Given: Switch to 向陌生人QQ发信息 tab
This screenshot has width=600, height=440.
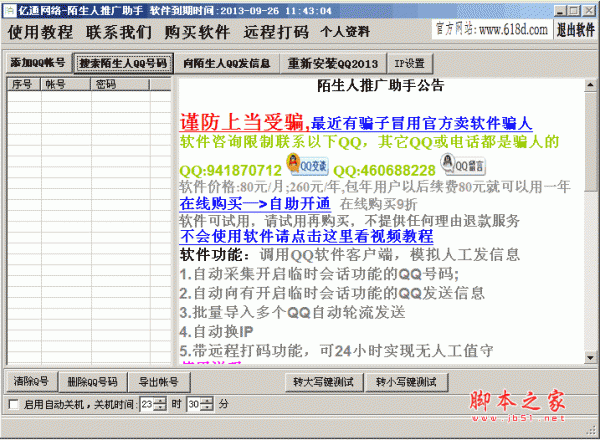Looking at the screenshot, I should pos(227,63).
